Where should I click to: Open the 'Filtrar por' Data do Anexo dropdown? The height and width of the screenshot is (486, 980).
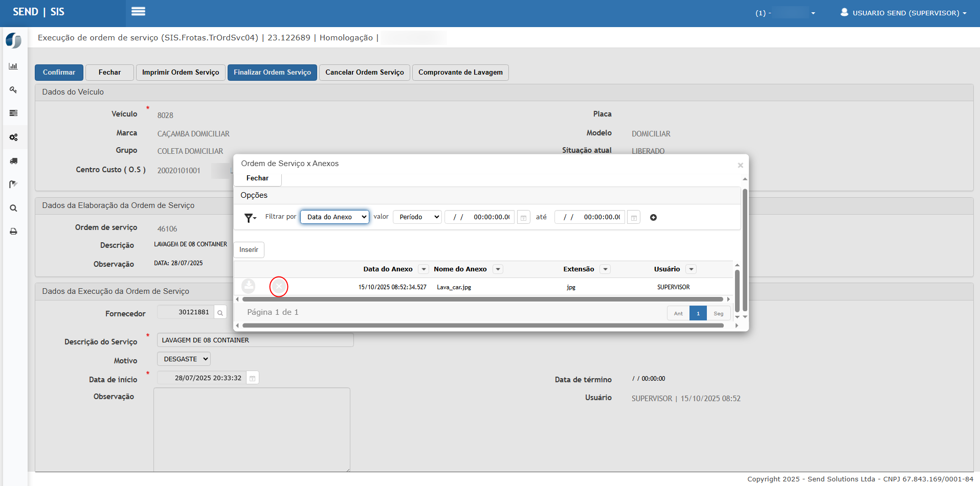[335, 217]
